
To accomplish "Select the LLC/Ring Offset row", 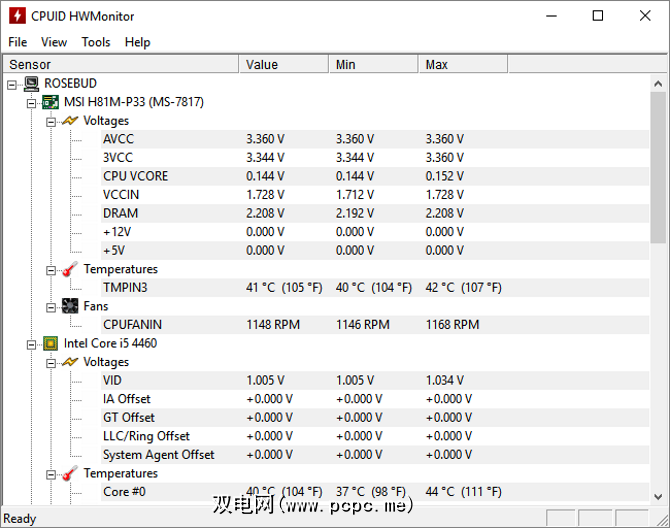I will [x=375, y=436].
